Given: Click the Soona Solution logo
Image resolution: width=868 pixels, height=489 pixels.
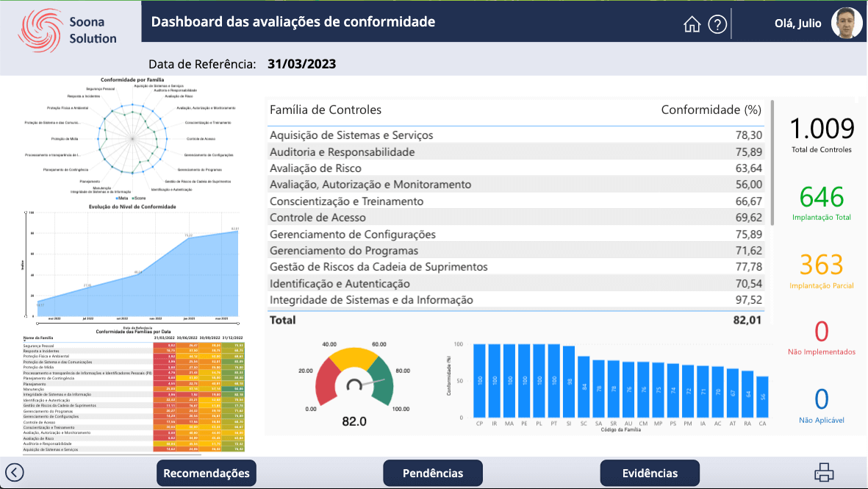Looking at the screenshot, I should click(69, 30).
